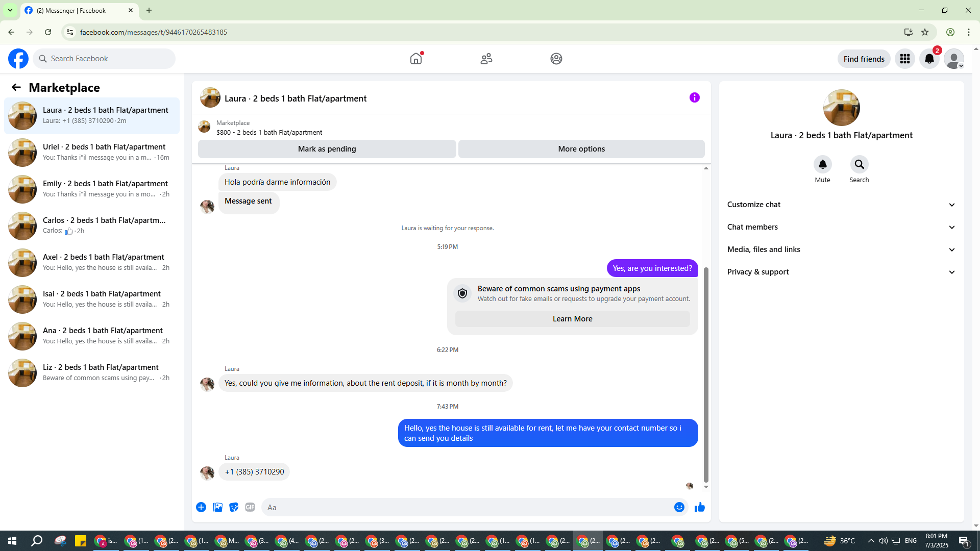Screen dimensions: 980x551
Task: Expand the Chat members section
Action: [x=841, y=227]
